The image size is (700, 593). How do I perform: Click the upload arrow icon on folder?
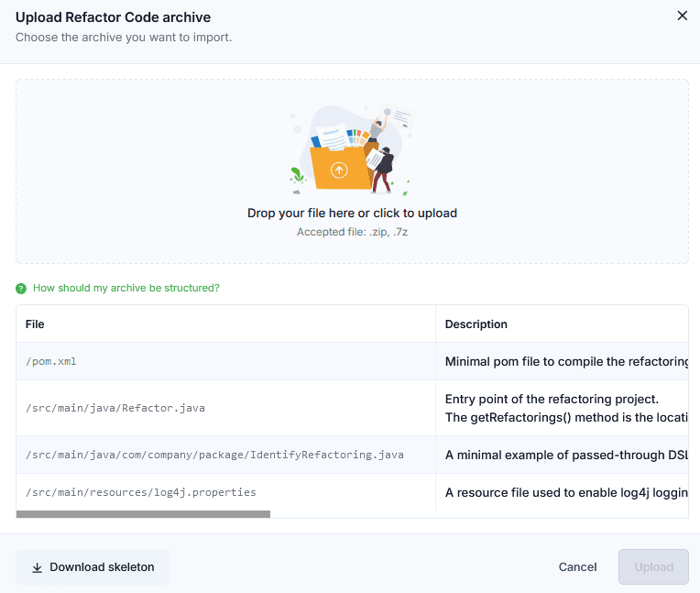339,170
